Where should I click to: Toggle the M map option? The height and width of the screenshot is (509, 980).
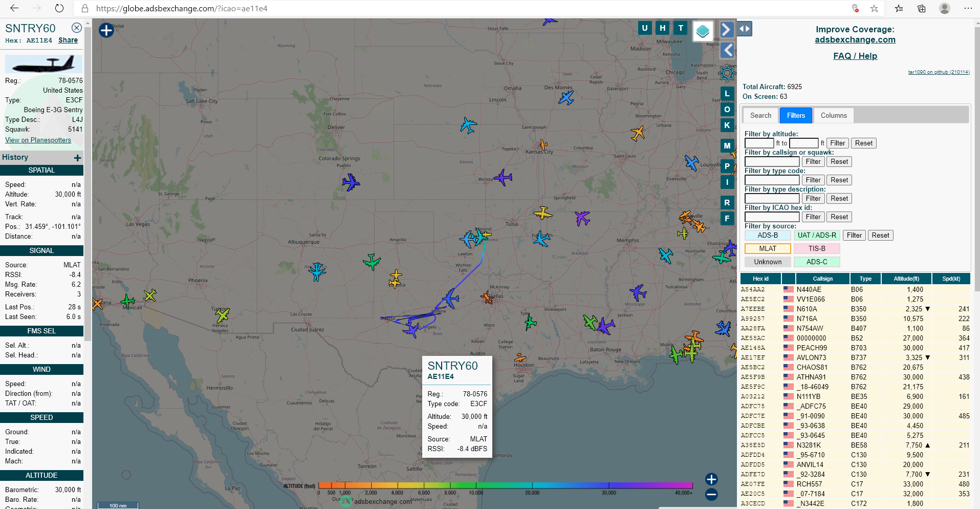click(x=727, y=146)
